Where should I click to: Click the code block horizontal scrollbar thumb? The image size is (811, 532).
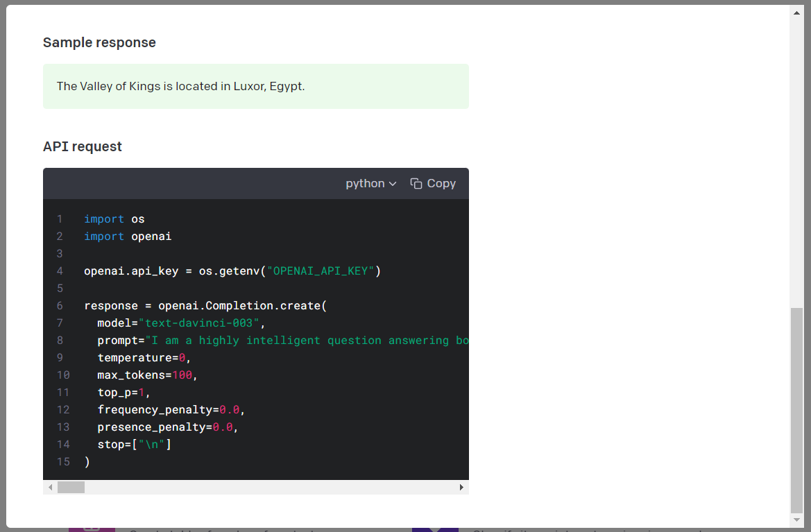[71, 487]
